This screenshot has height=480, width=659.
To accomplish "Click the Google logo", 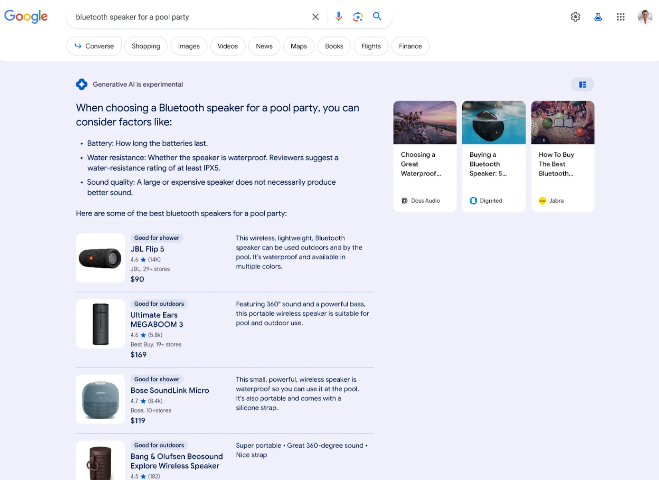I will click(25, 17).
